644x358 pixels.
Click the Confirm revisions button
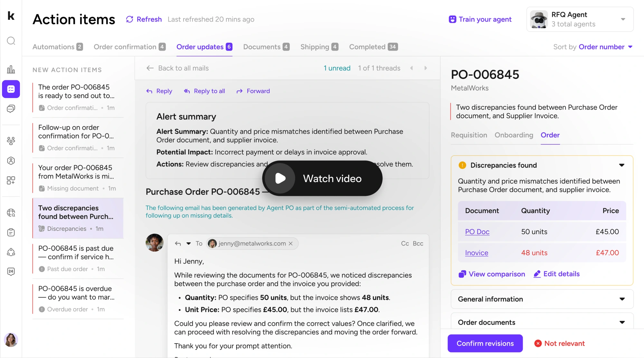485,343
